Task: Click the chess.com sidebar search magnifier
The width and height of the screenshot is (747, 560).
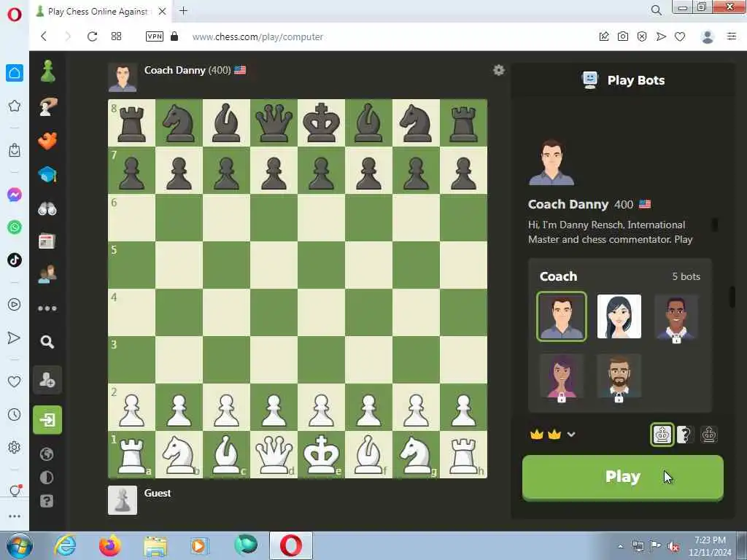Action: tap(47, 341)
